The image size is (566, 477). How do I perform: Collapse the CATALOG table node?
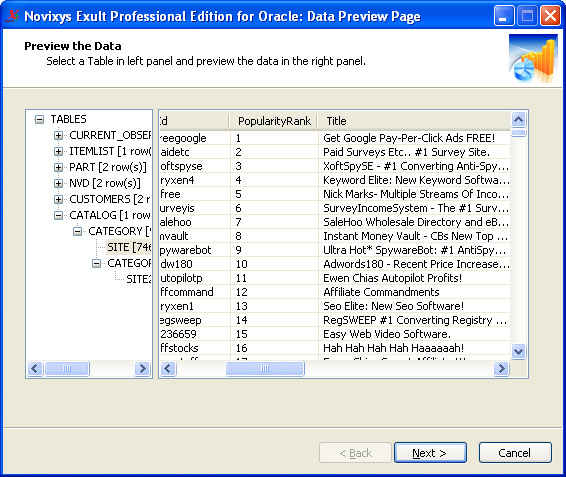tap(58, 215)
